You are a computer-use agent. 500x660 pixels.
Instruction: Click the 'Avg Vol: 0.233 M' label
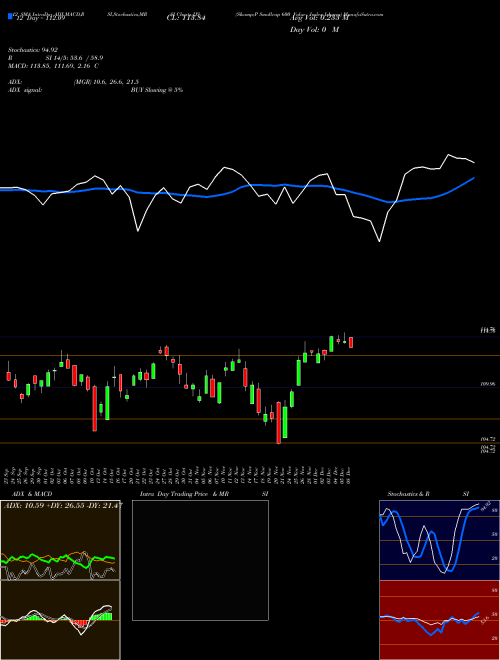320,18
